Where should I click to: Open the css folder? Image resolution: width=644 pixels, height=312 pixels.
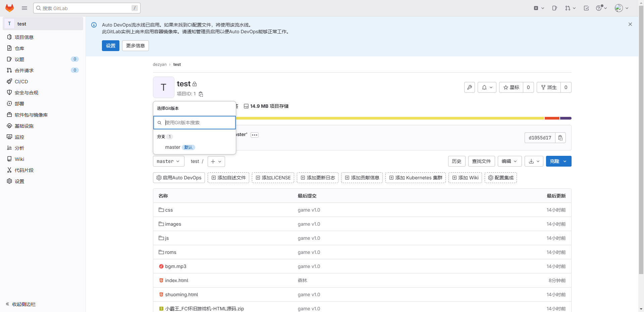click(169, 210)
